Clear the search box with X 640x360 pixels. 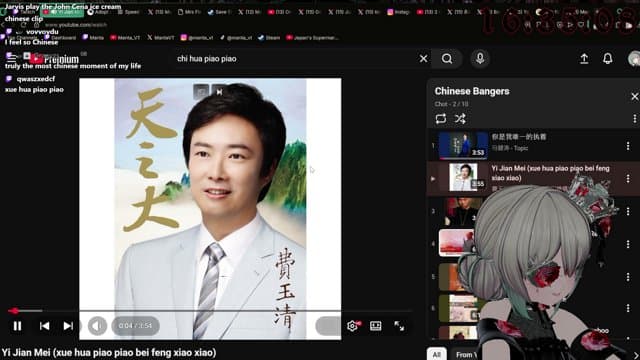[x=423, y=59]
